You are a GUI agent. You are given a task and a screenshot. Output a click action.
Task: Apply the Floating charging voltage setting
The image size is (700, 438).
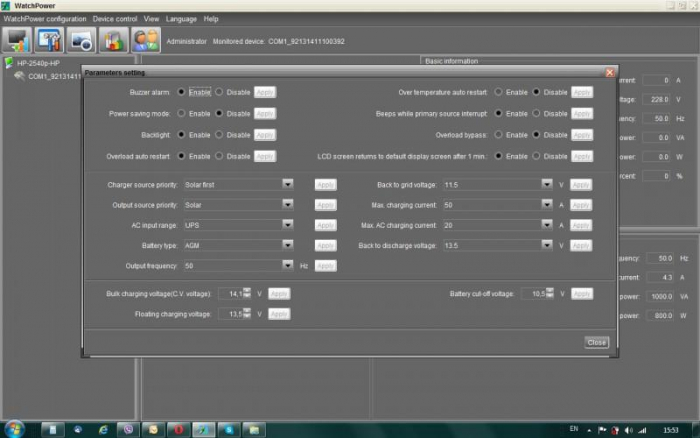tap(279, 314)
